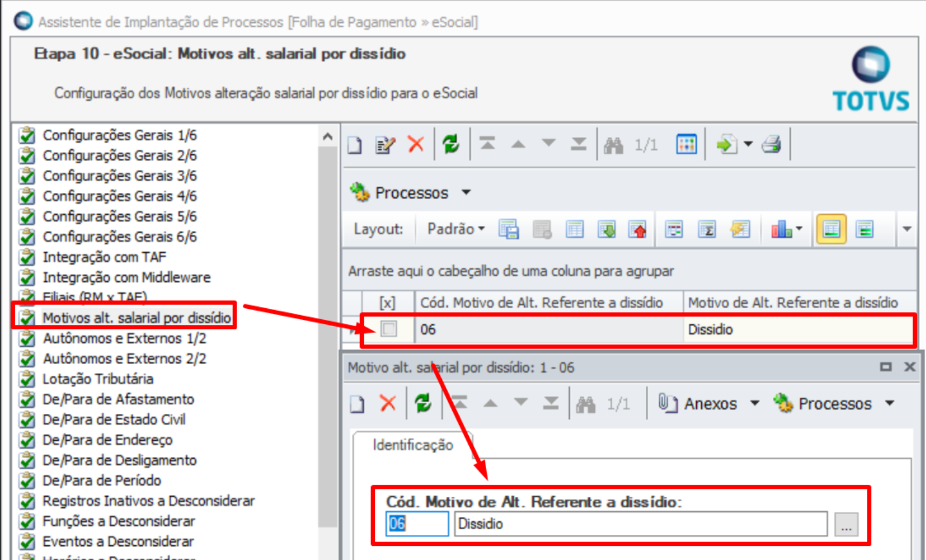Select the 06 code cell in the grid

549,329
